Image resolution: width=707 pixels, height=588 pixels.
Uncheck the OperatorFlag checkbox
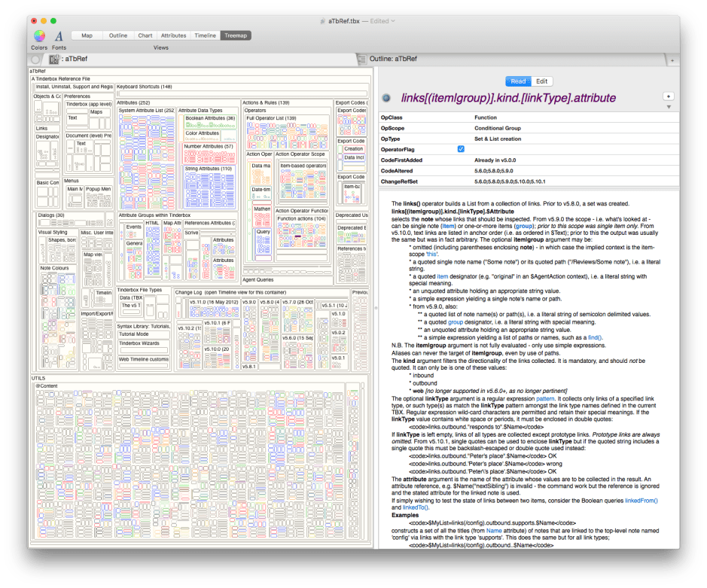[x=461, y=149]
